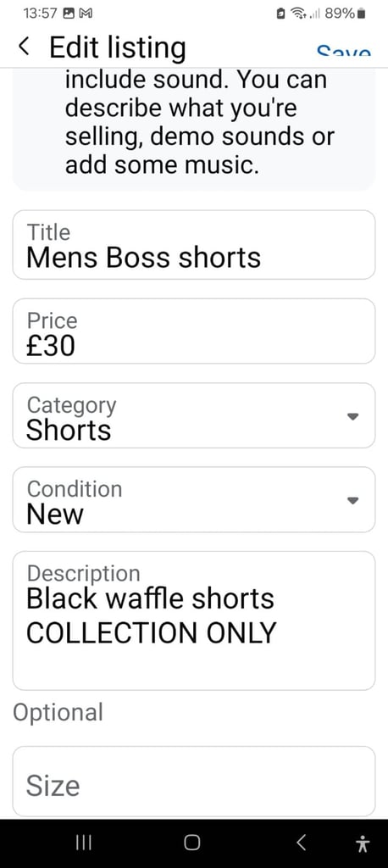Viewport: 388px width, 868px height.
Task: Save the edited listing
Action: (x=343, y=52)
